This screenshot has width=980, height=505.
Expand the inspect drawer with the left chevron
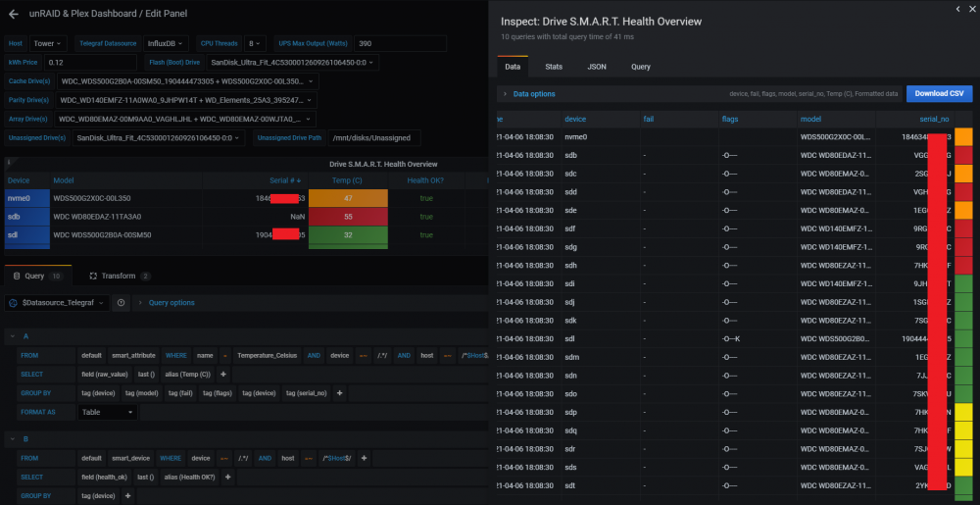point(958,8)
